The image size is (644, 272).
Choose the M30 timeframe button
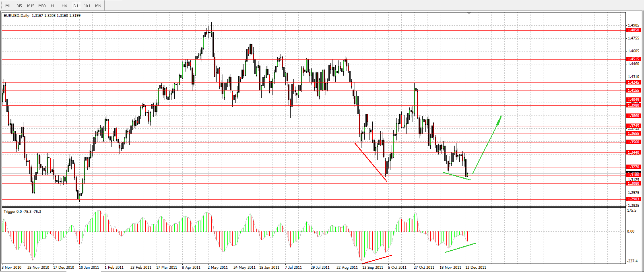click(x=42, y=6)
